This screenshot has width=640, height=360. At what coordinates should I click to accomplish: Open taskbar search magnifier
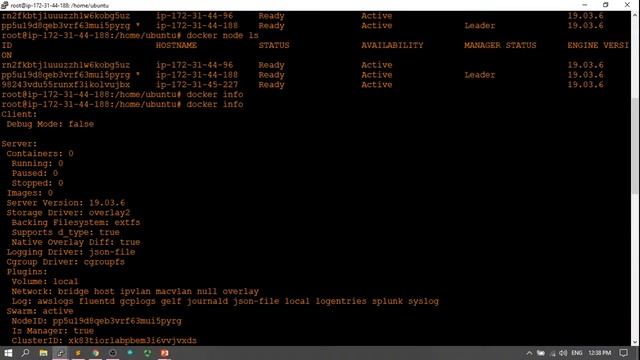[x=25, y=353]
